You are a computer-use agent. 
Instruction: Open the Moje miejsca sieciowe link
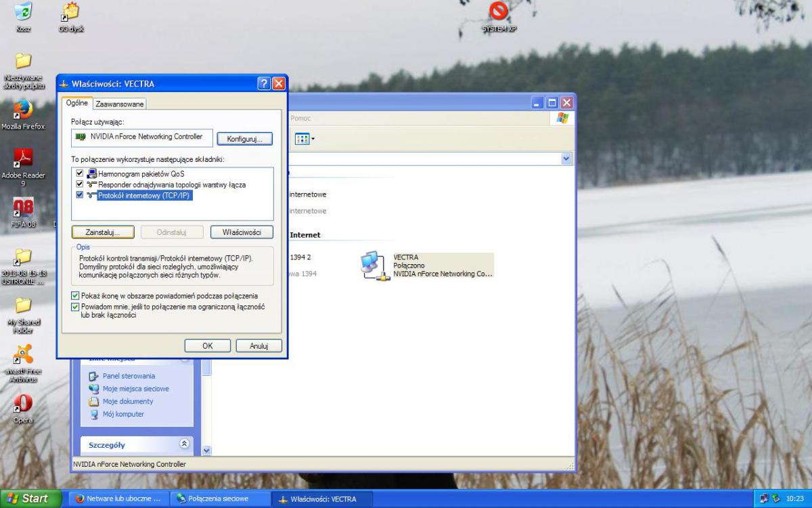pyautogui.click(x=136, y=389)
